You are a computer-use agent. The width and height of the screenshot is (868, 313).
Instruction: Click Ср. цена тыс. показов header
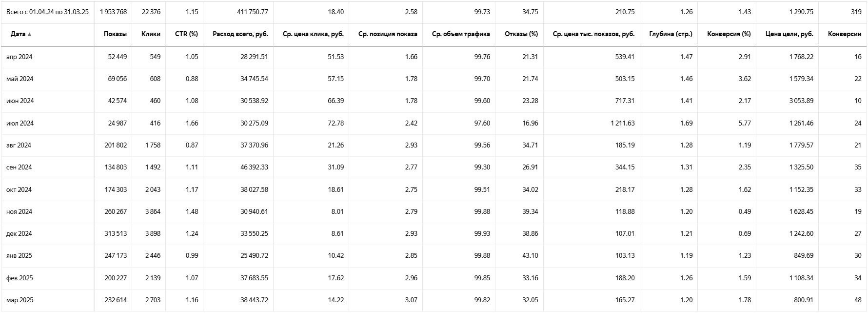593,34
